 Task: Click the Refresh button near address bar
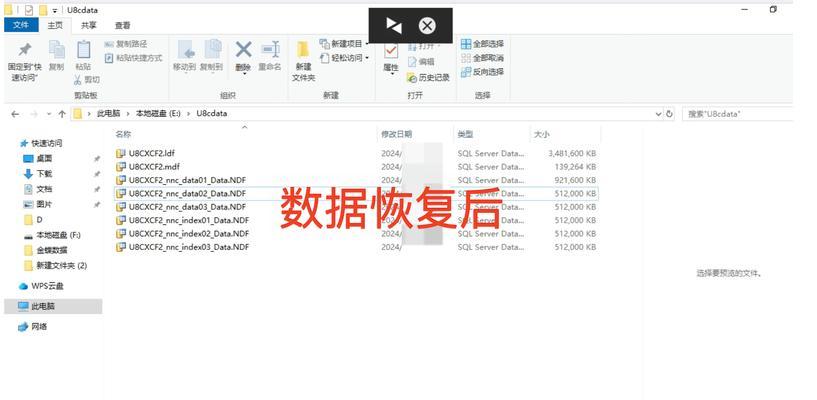pos(670,114)
